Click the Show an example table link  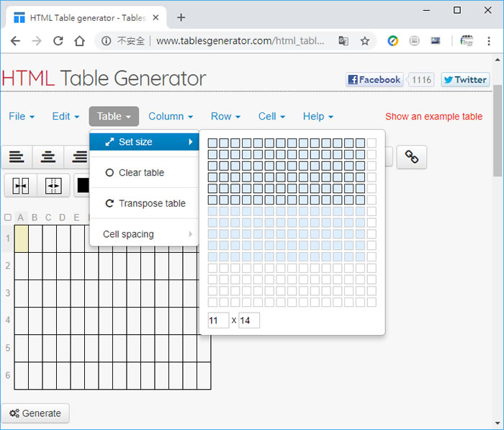tap(433, 116)
